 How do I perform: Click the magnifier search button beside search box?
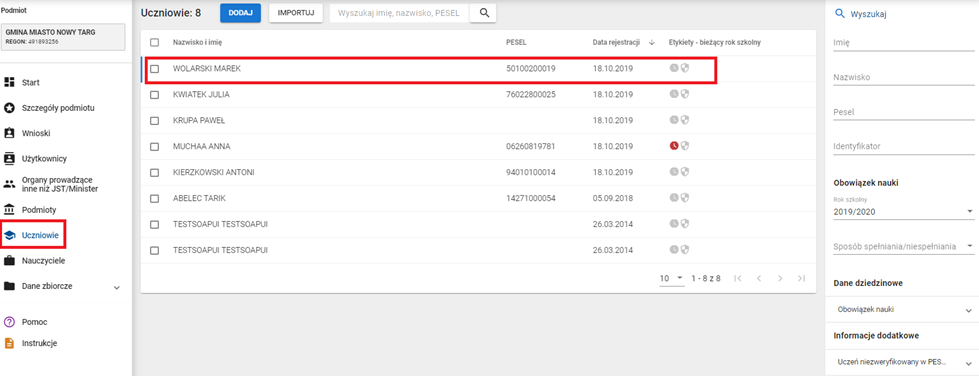483,12
